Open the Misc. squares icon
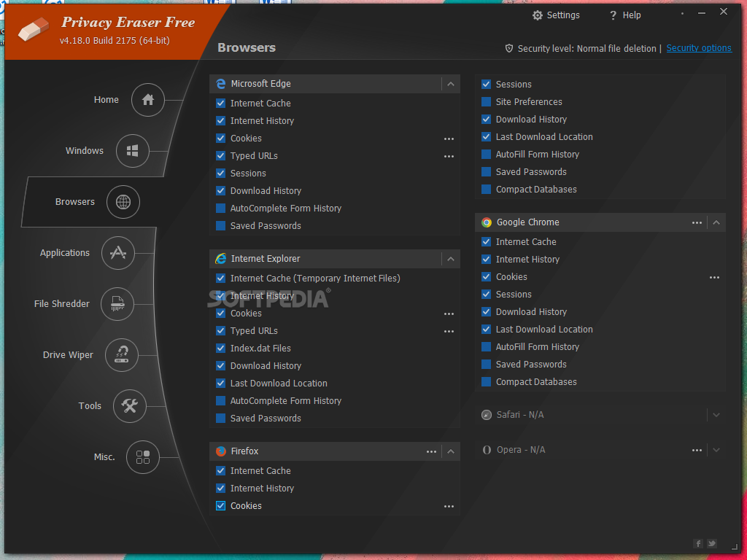 [x=142, y=457]
